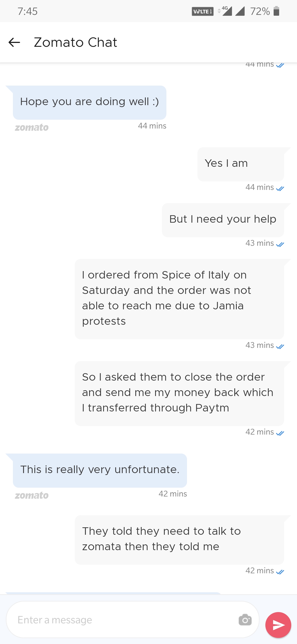Image resolution: width=297 pixels, height=644 pixels.
Task: Tap zomato logo under the 'unfortunate' reply
Action: [x=32, y=495]
